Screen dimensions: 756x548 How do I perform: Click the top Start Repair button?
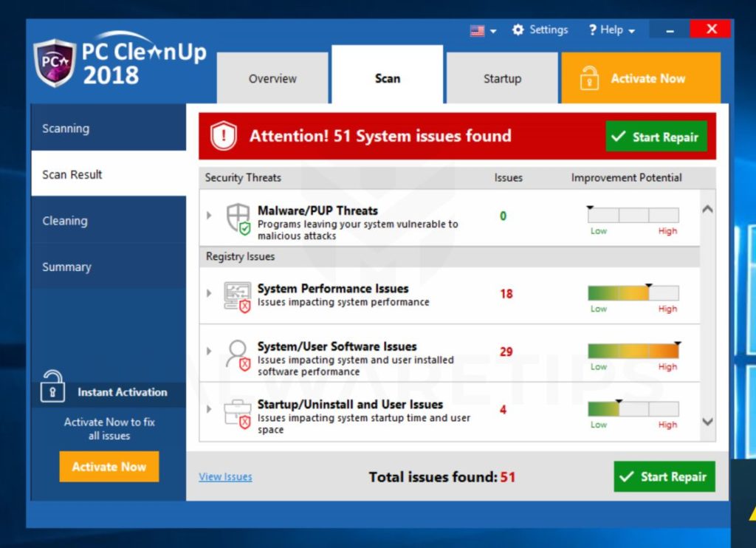(x=656, y=136)
